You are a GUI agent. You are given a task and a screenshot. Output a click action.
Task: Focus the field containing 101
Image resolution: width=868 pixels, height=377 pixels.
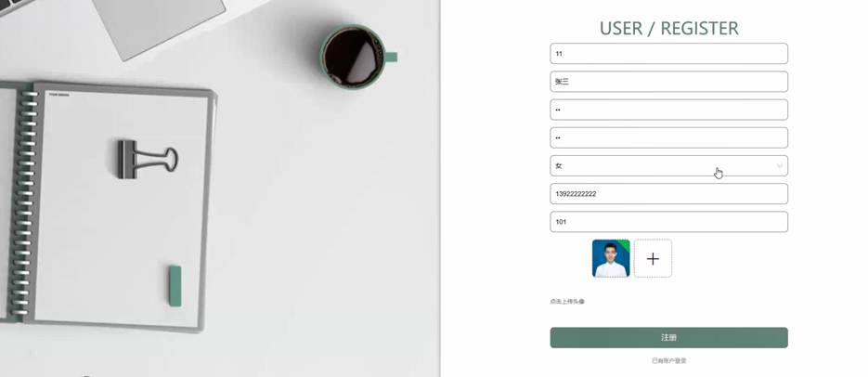coord(668,222)
